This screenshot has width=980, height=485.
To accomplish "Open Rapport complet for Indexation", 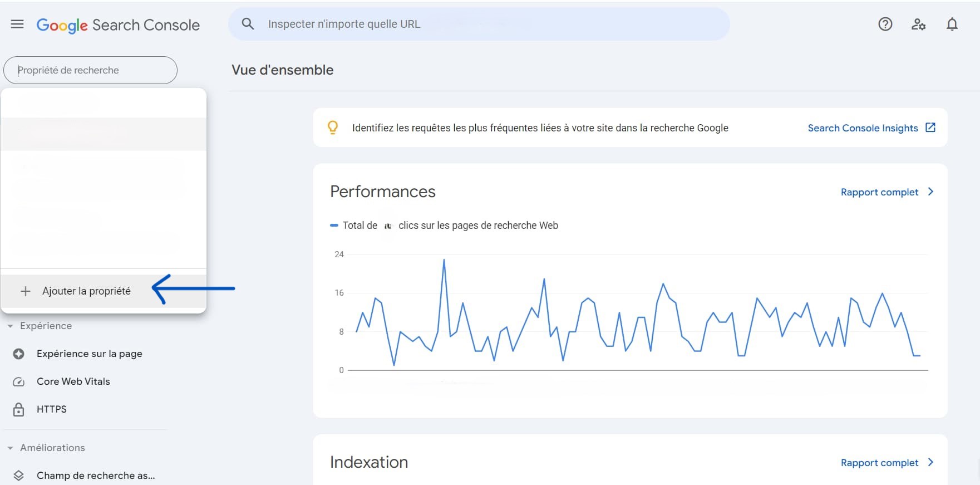I will tap(879, 463).
